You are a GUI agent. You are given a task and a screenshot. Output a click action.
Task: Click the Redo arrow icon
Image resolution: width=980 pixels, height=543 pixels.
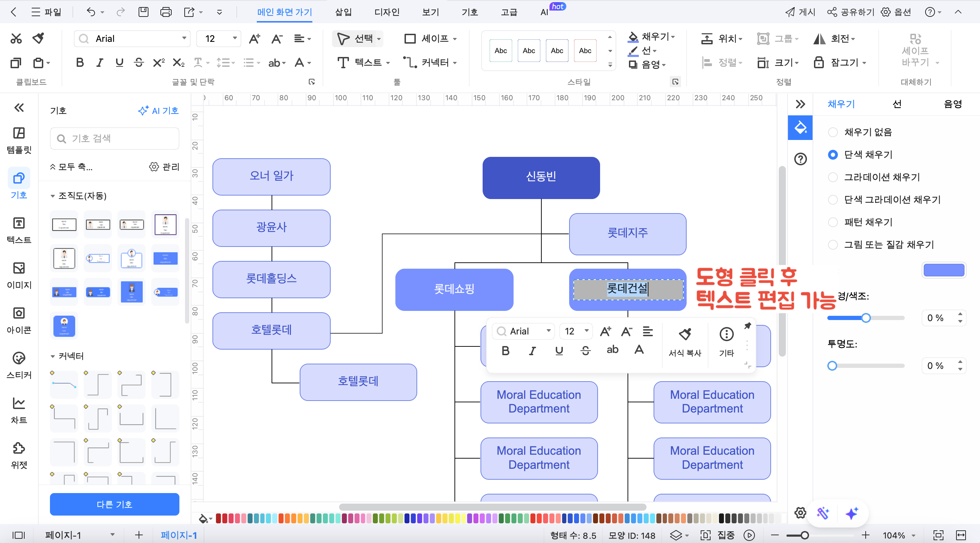pos(121,12)
